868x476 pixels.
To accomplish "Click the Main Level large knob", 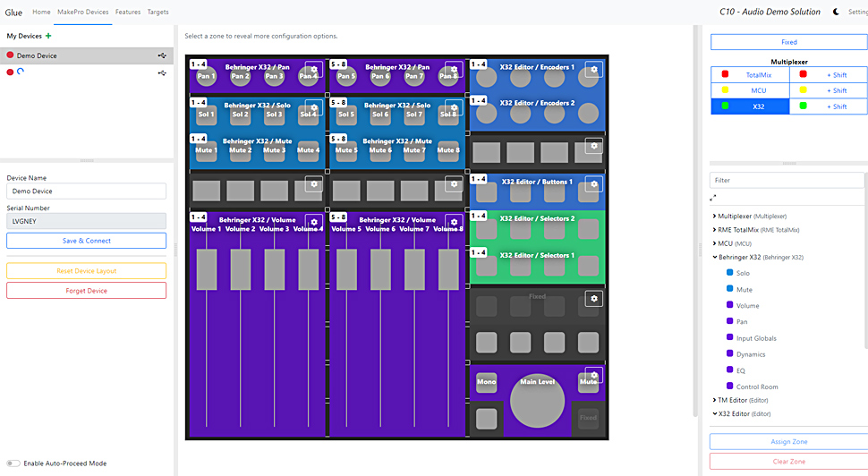I will pyautogui.click(x=537, y=401).
